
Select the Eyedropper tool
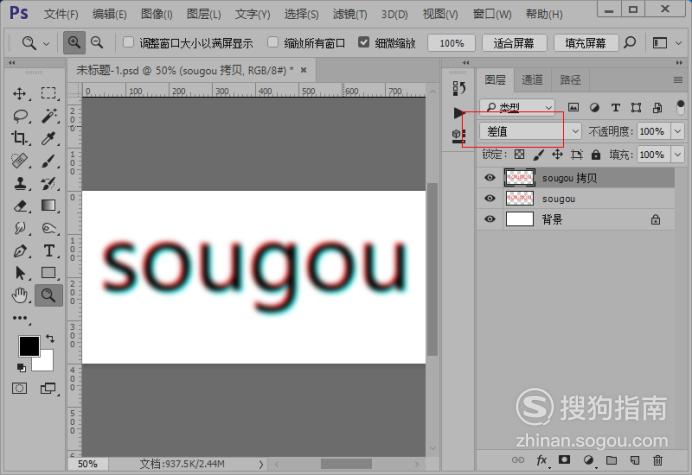click(49, 138)
